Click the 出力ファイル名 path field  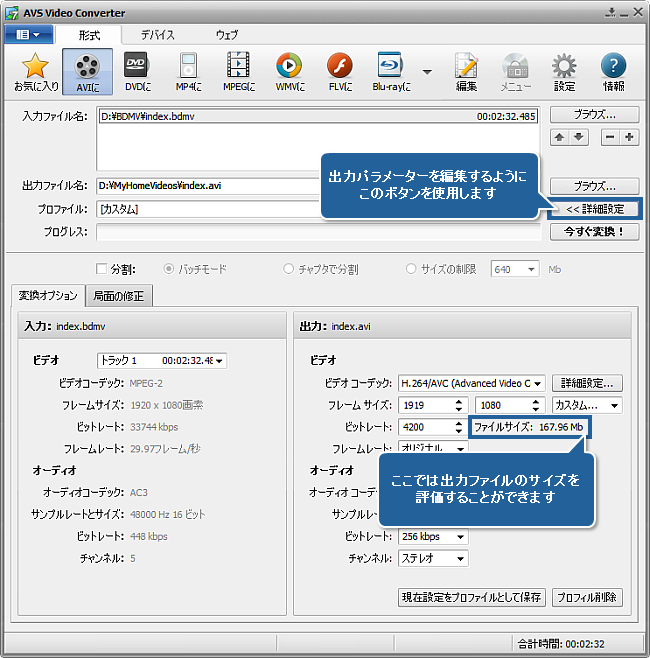tap(210, 186)
